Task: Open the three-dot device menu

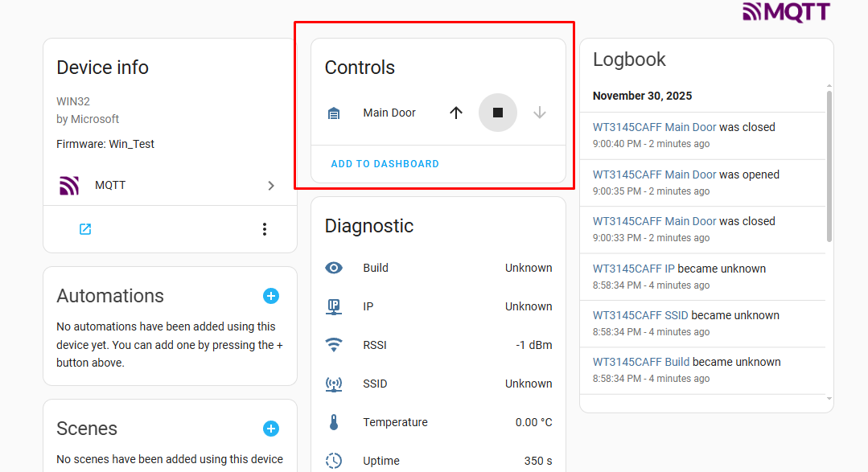Action: [265, 229]
